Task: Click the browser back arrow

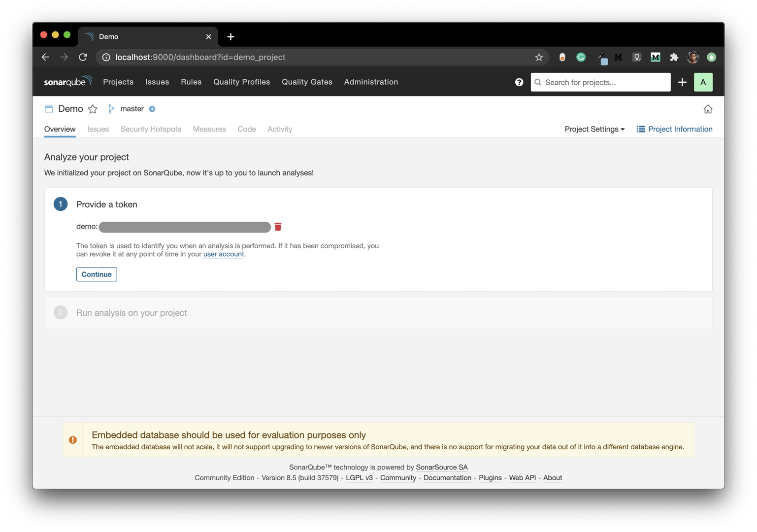Action: pos(45,57)
